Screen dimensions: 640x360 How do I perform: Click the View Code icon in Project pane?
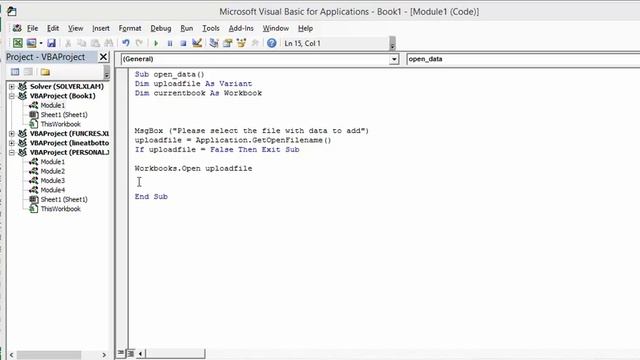[15, 72]
